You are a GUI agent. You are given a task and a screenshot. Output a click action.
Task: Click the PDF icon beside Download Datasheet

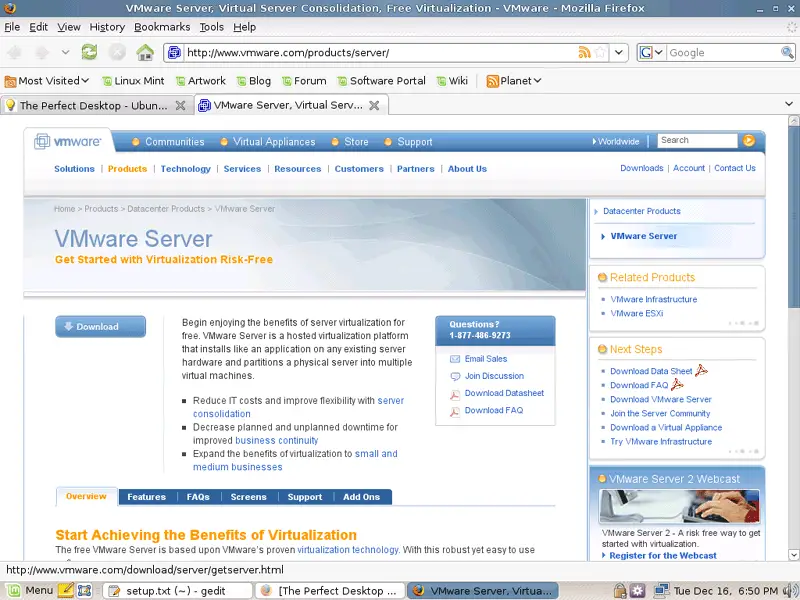pyautogui.click(x=455, y=394)
